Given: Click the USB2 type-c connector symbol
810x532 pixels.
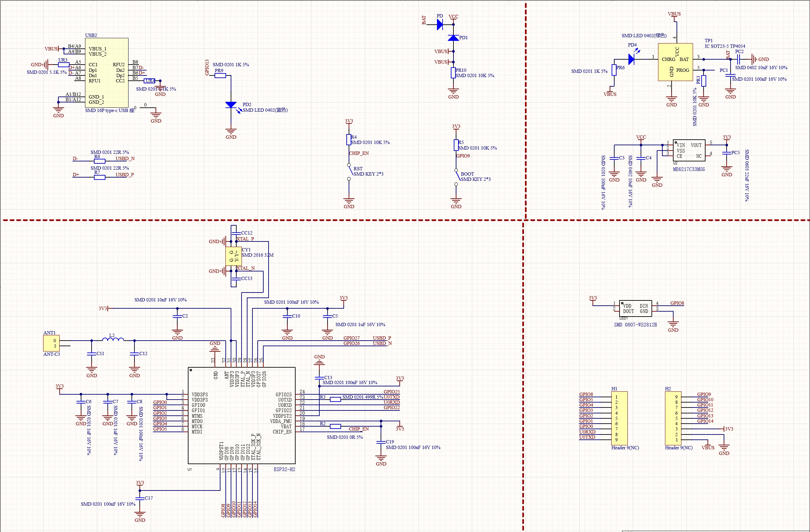Looking at the screenshot, I should click(x=106, y=73).
